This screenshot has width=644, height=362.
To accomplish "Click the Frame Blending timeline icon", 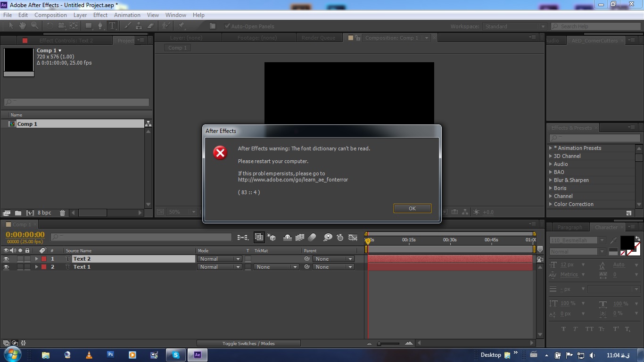I will pos(299,238).
